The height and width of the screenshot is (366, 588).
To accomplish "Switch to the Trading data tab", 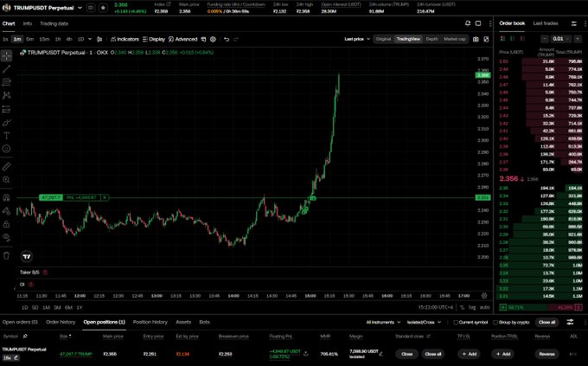I will 54,23.
